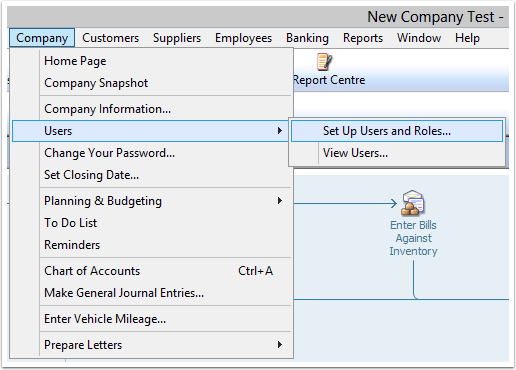Open the Customers menu
516x370 pixels.
pyautogui.click(x=110, y=38)
